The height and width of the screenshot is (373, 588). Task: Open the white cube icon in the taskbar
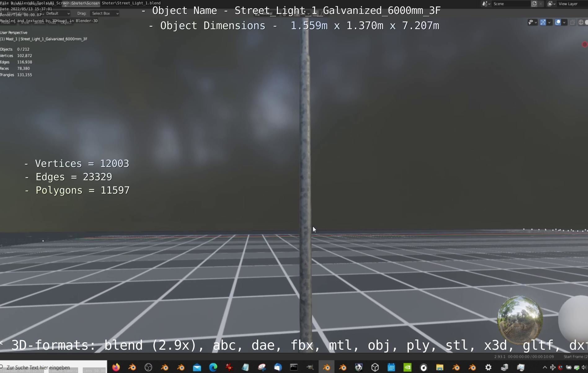point(375,367)
